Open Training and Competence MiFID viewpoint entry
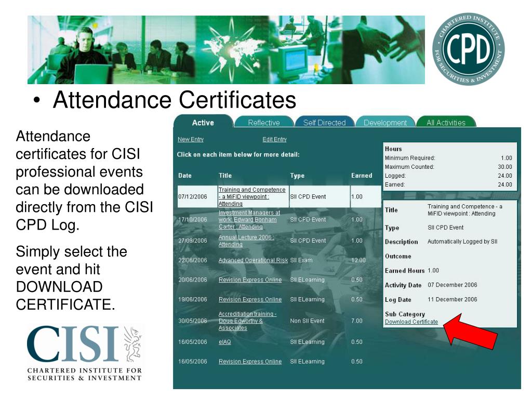The image size is (532, 399). coord(252,196)
